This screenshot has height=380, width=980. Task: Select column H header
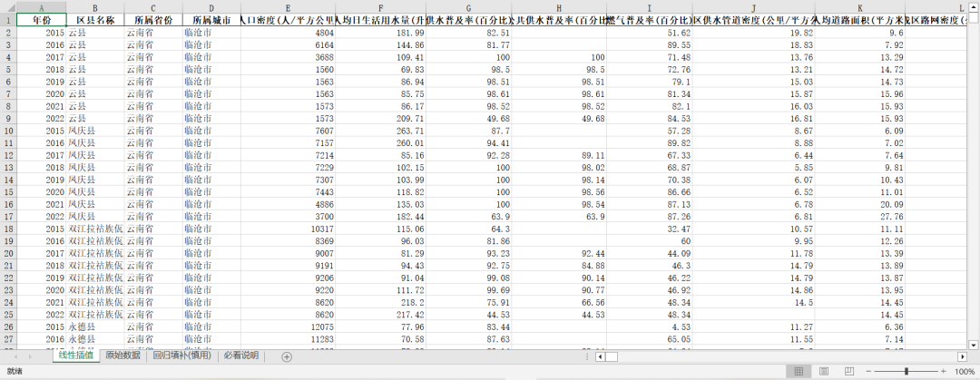pyautogui.click(x=559, y=7)
